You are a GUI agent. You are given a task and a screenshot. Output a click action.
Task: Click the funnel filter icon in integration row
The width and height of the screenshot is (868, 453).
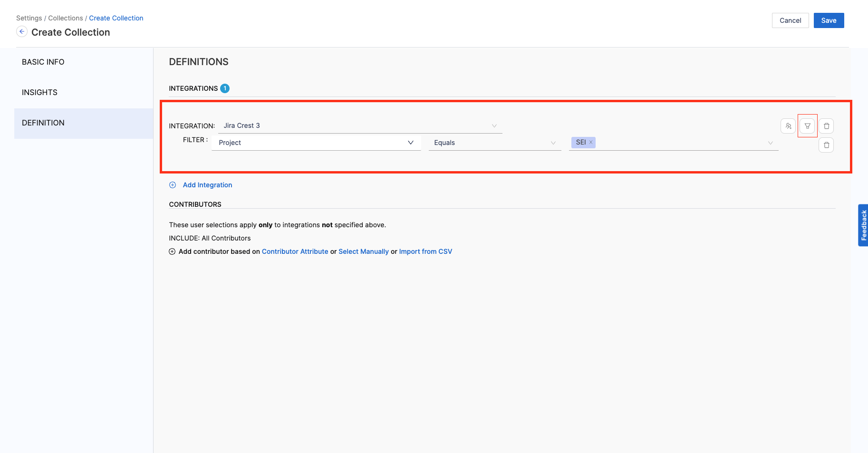[807, 126]
